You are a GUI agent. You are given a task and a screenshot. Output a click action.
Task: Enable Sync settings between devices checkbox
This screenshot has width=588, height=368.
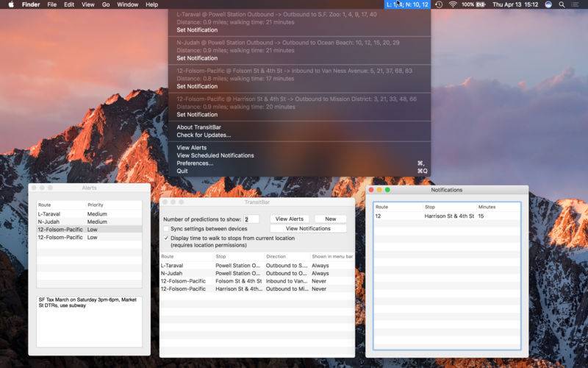click(166, 229)
